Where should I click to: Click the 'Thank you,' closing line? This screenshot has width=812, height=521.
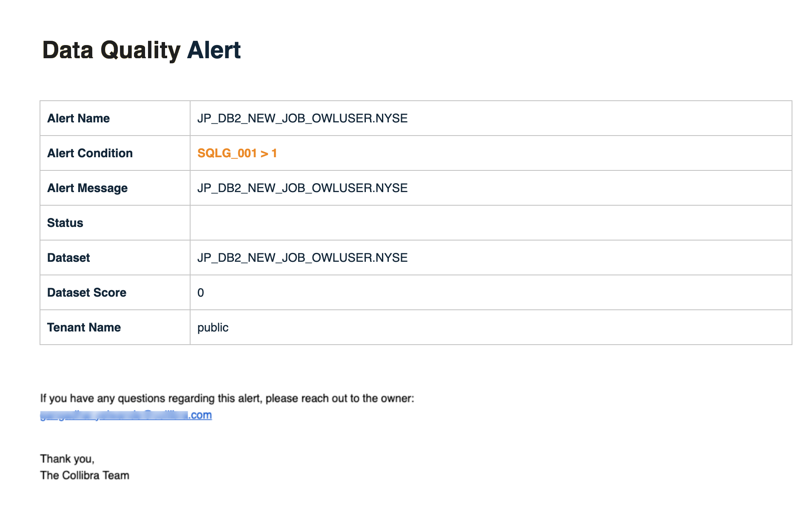[x=67, y=459]
